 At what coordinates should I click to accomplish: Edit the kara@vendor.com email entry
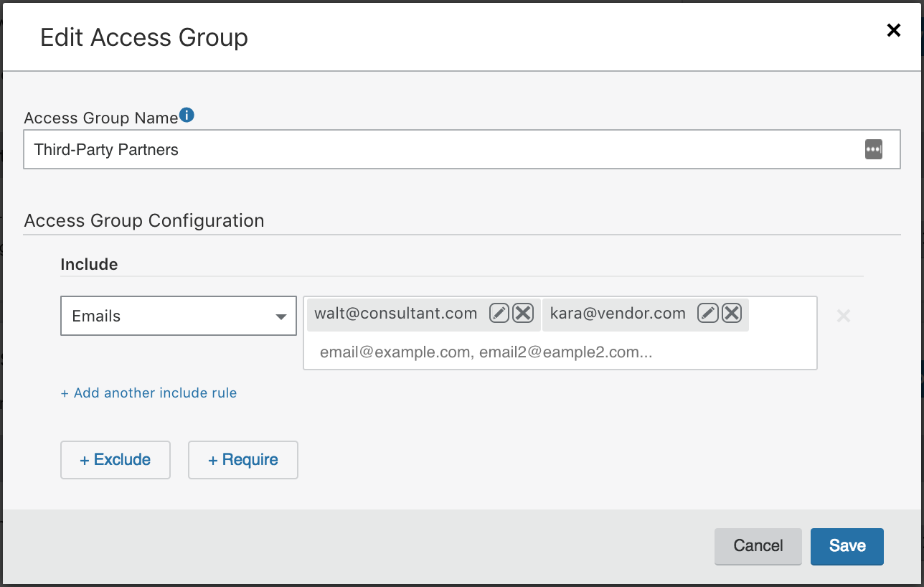click(708, 314)
